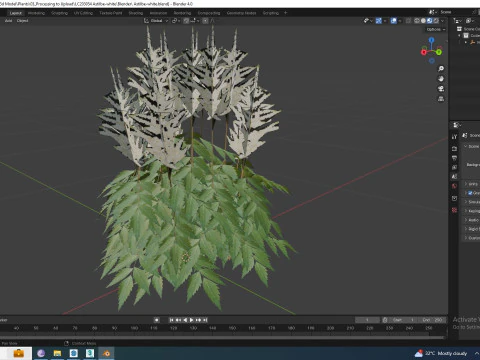Open the shading options dropdown arrow

(442, 21)
